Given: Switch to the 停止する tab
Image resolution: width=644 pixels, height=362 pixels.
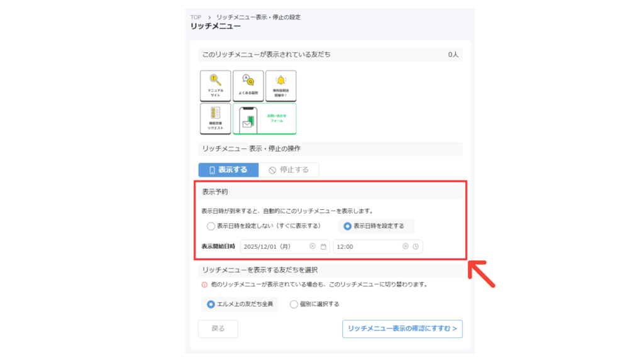Looking at the screenshot, I should tap(289, 169).
